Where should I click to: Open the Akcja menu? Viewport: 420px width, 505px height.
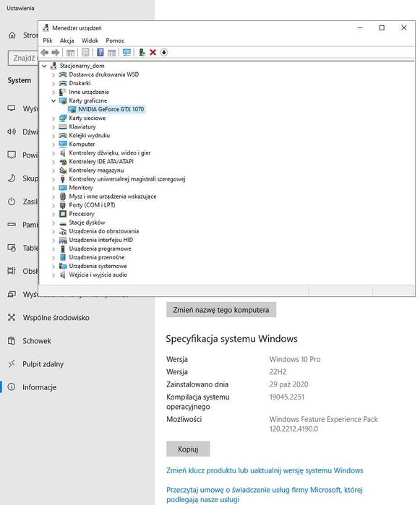[67, 40]
